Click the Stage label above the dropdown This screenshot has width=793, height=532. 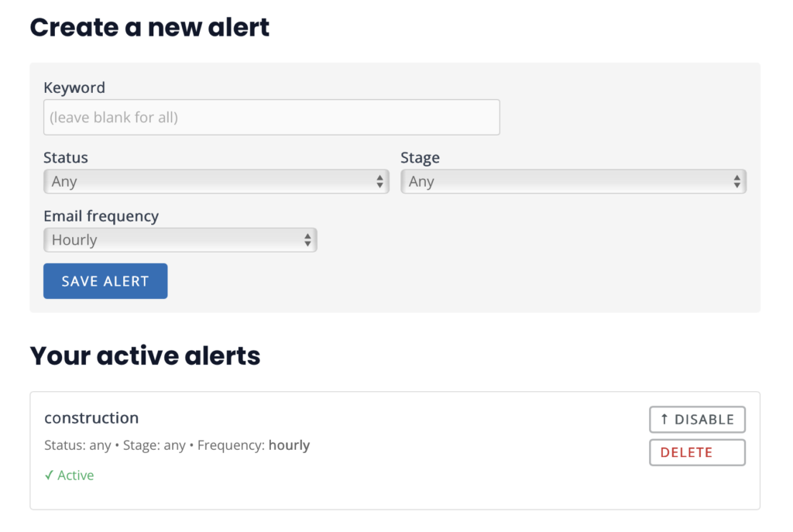pos(420,158)
